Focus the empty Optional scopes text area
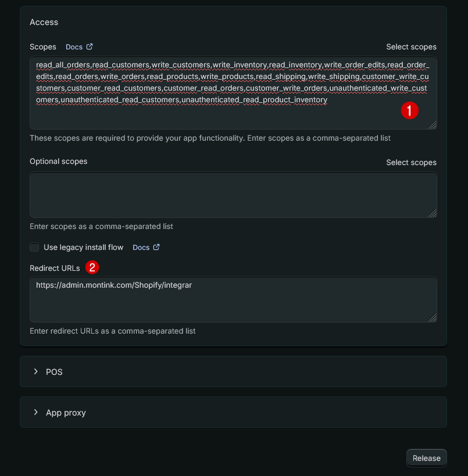The image size is (468, 476). pyautogui.click(x=233, y=195)
